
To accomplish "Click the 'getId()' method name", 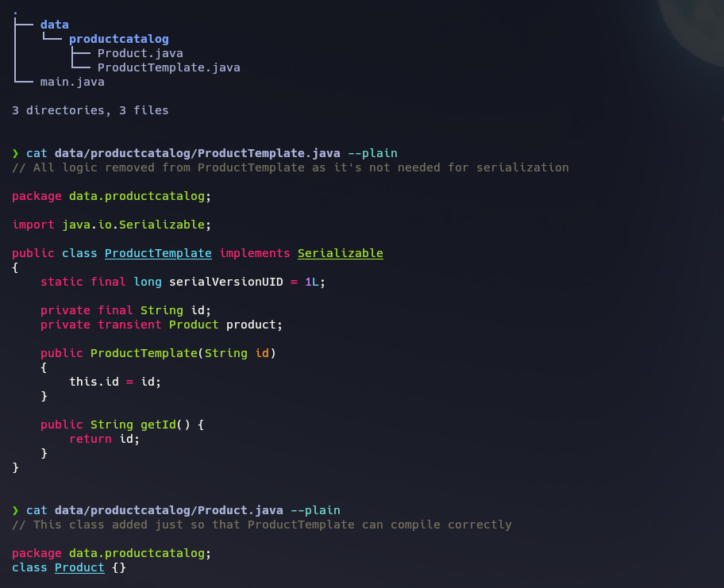I will coord(165,425).
